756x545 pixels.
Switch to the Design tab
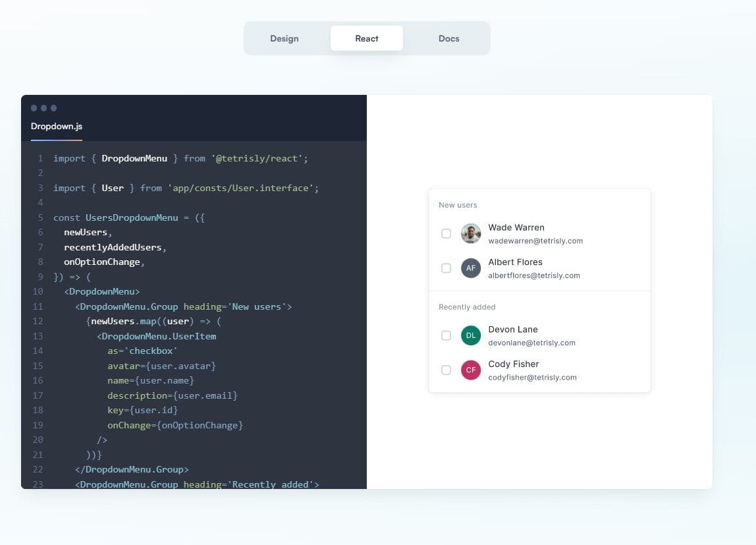284,38
